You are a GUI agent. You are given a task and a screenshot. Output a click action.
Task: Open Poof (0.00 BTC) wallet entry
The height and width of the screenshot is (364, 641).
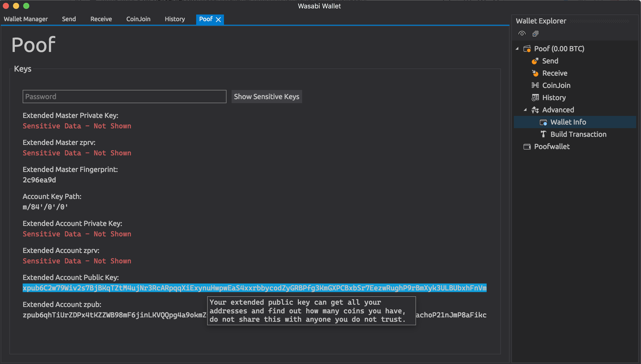pos(559,49)
